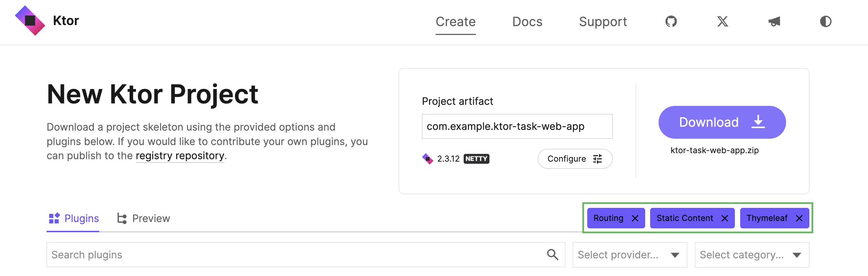Viewport: 868px width, 276px height.
Task: Click the megaphone announcements icon
Action: 774,22
